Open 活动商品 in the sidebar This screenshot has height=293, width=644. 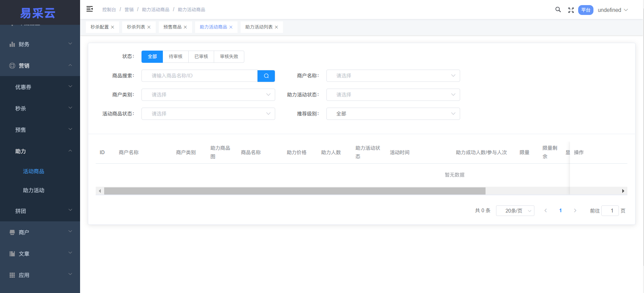[34, 171]
